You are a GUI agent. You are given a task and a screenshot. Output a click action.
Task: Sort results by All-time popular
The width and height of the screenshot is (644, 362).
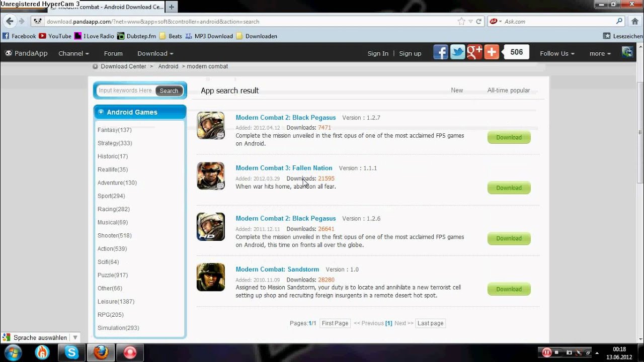(x=509, y=90)
